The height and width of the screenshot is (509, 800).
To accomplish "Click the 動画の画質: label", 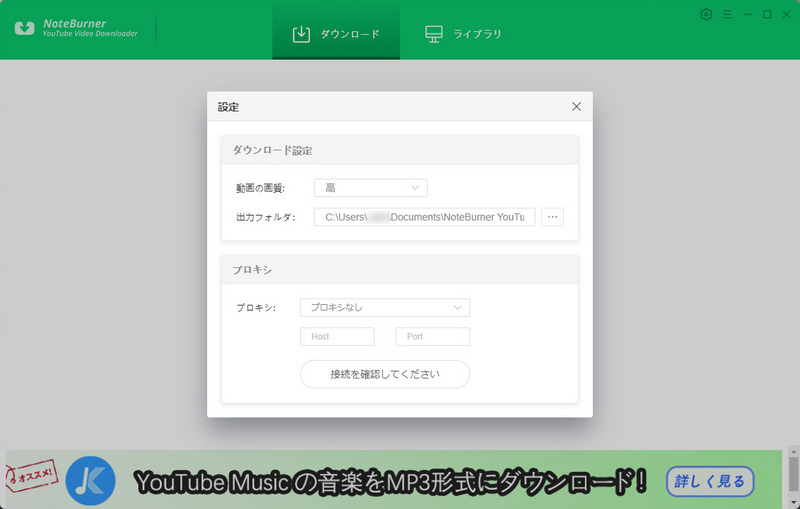I will [x=260, y=188].
